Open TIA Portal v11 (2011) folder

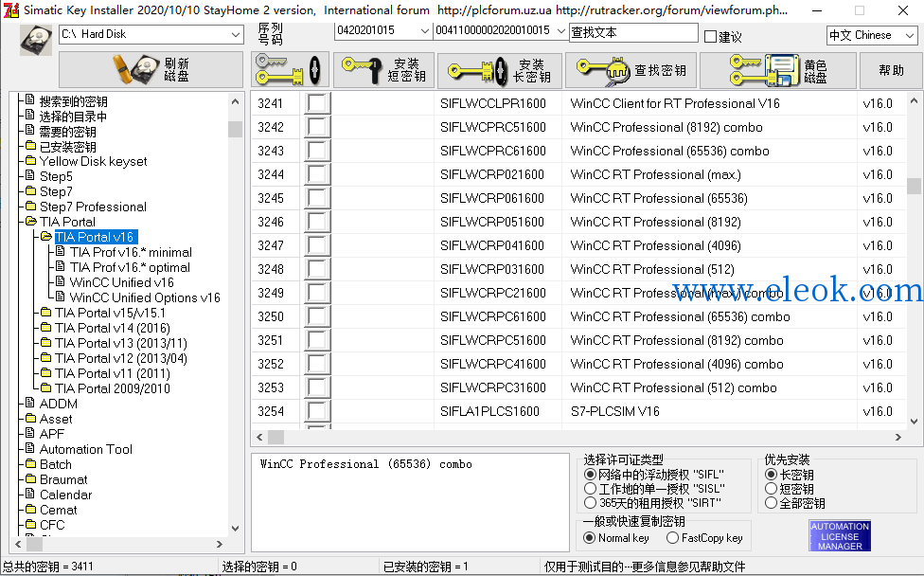(x=113, y=374)
